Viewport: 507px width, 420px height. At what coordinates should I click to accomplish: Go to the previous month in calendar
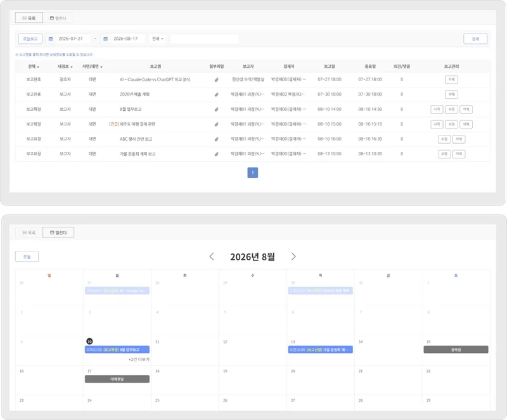click(x=212, y=257)
